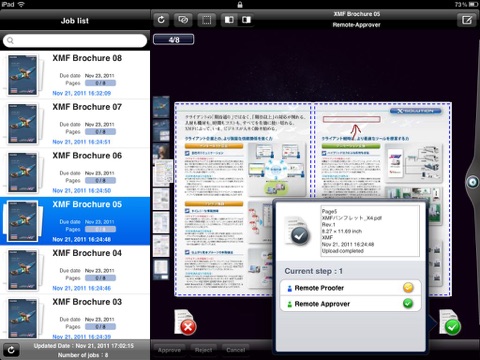Open the annotation edit icon at top right
The width and height of the screenshot is (480, 360).
click(x=467, y=20)
